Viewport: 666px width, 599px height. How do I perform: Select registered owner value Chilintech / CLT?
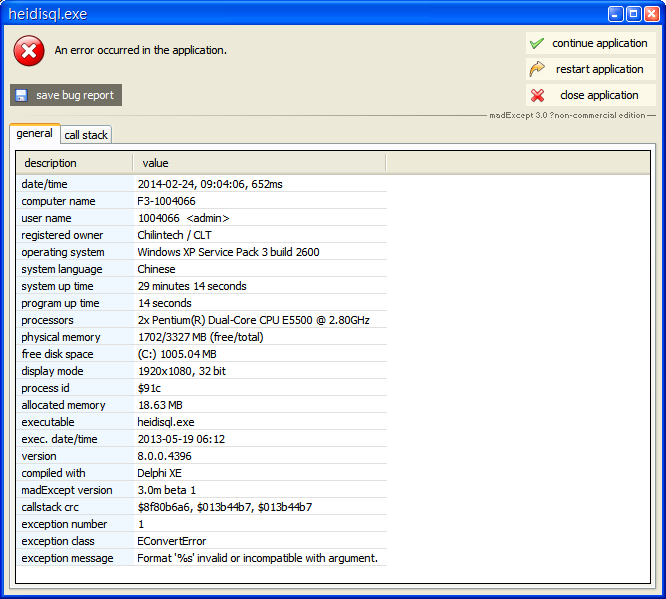click(175, 235)
